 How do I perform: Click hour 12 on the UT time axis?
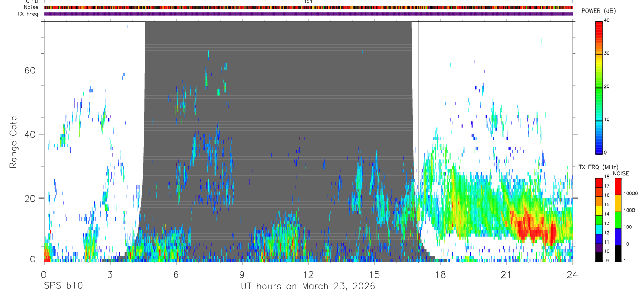pyautogui.click(x=308, y=274)
